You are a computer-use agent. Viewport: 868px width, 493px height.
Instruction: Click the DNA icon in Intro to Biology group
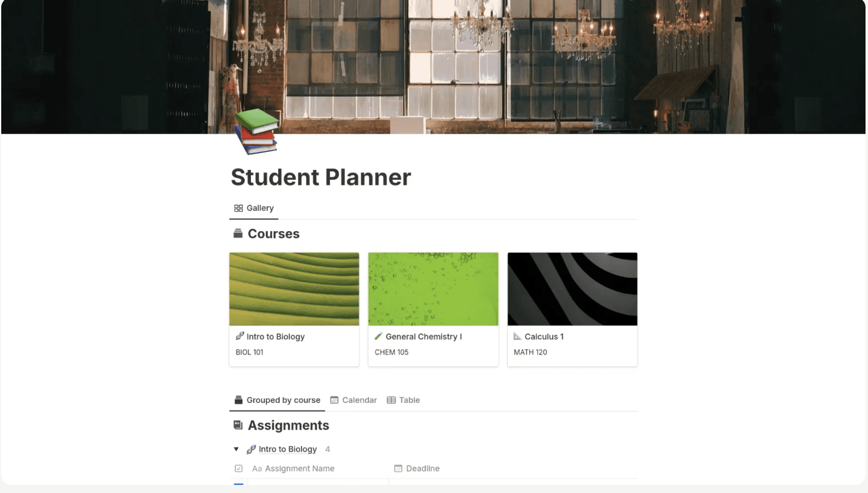click(251, 449)
